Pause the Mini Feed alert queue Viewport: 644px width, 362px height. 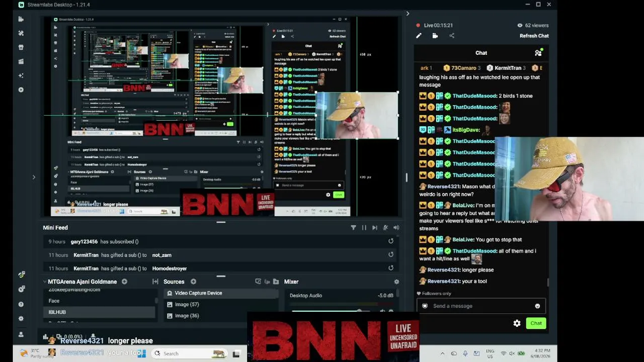[364, 228]
